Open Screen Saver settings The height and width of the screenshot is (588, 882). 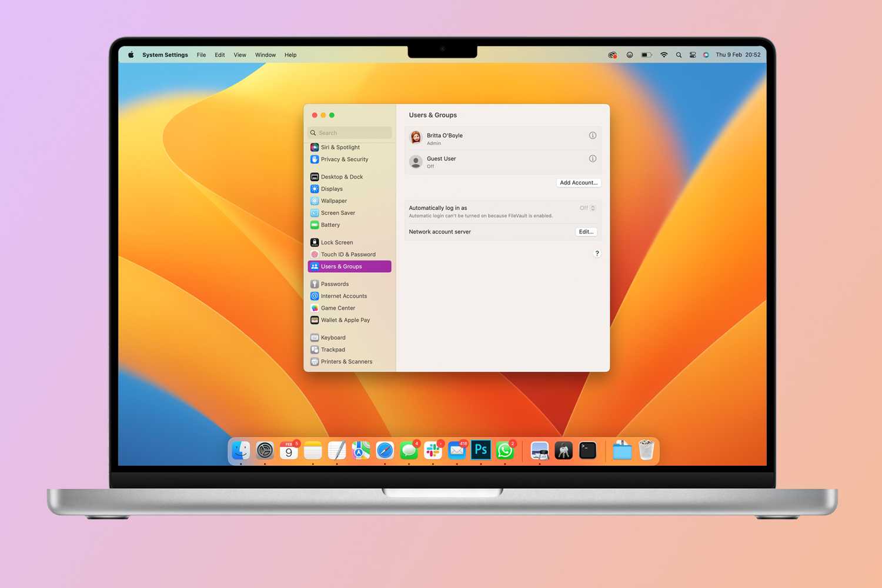click(338, 212)
